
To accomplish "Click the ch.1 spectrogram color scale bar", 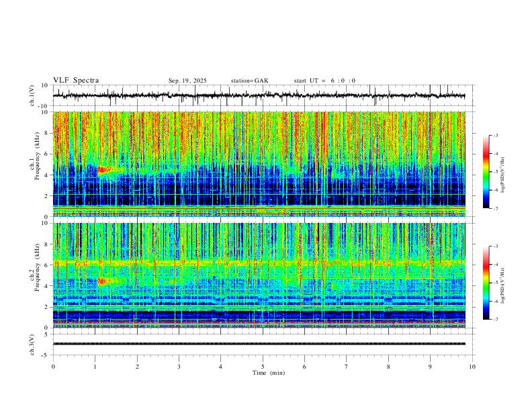I will coord(486,172).
